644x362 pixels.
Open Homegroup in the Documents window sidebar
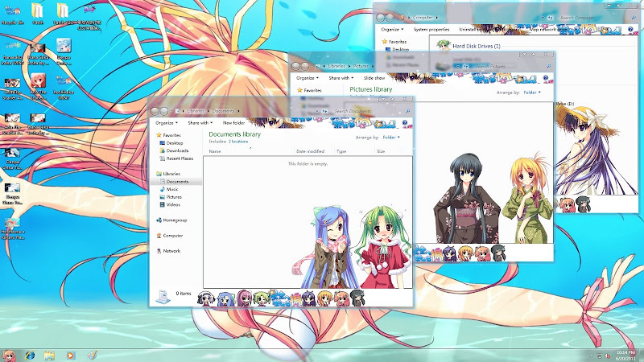[171, 220]
